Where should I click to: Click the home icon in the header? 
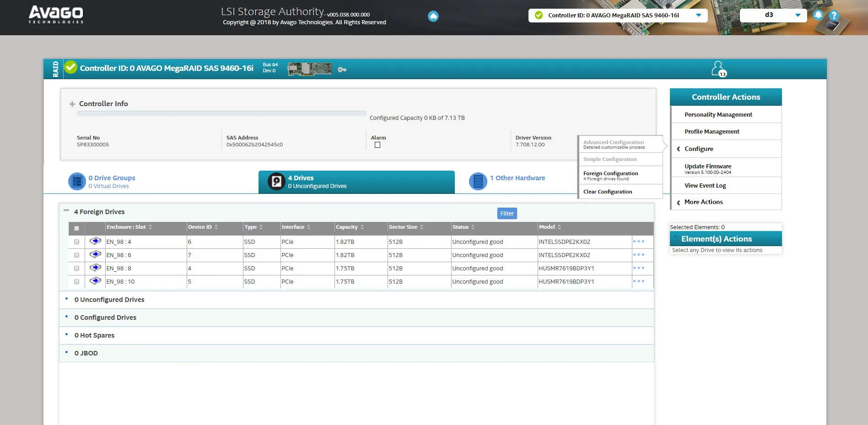[432, 16]
